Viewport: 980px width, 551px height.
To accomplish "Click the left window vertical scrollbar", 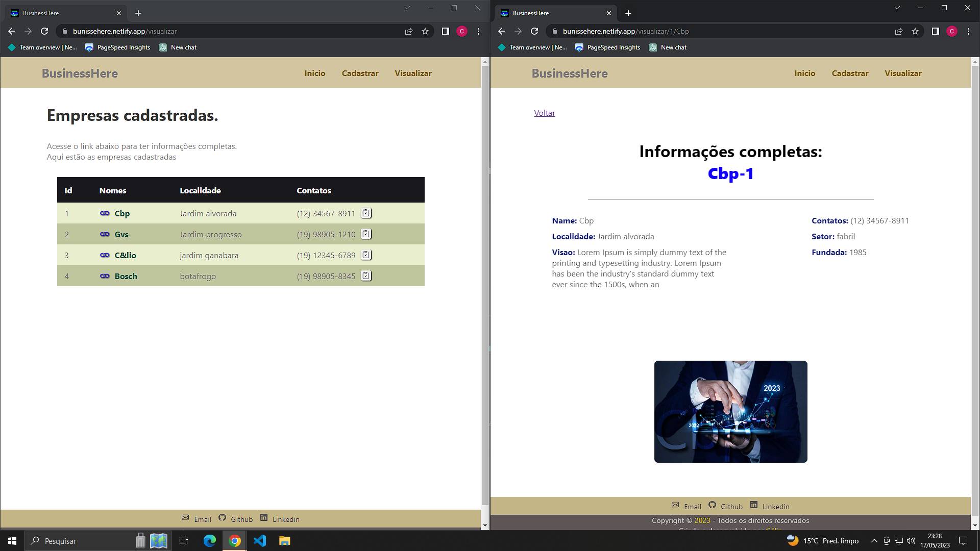I will (x=485, y=286).
